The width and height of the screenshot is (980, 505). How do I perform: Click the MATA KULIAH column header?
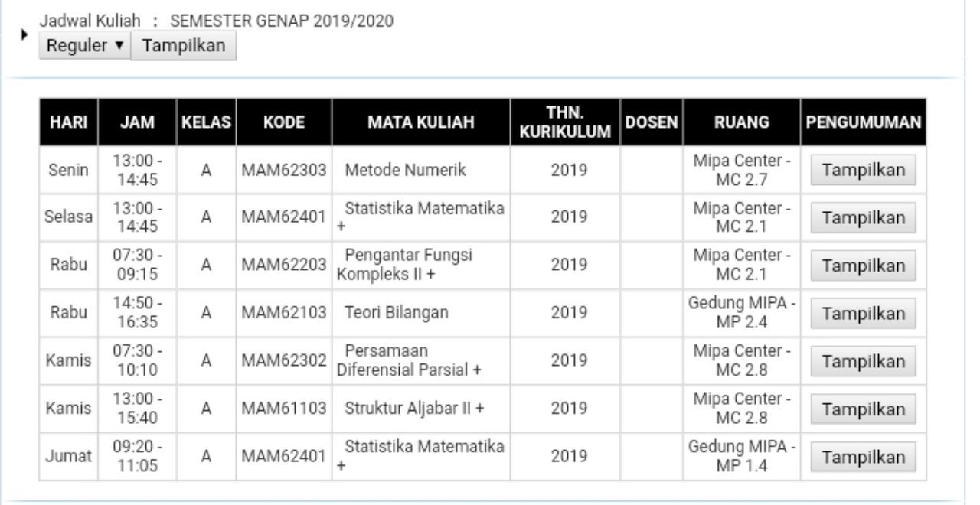[421, 122]
